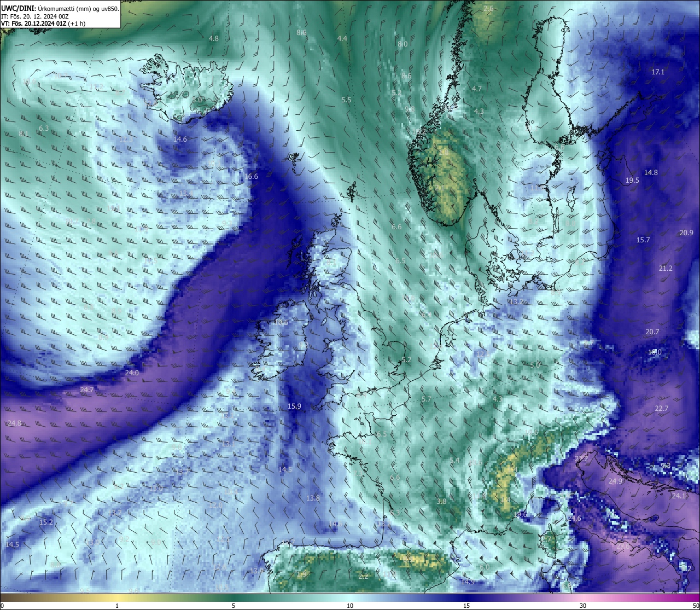Click the 5.2 value label over England

coord(406,359)
